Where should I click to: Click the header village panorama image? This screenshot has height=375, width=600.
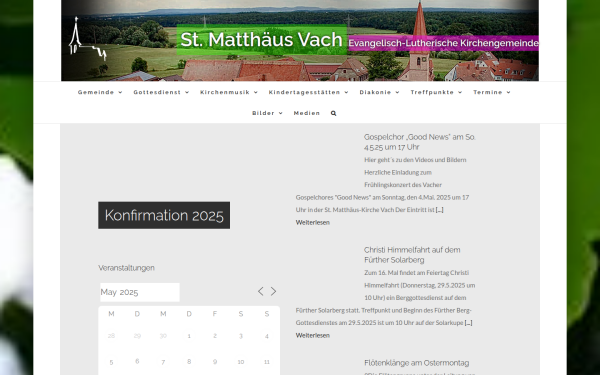pos(300,41)
